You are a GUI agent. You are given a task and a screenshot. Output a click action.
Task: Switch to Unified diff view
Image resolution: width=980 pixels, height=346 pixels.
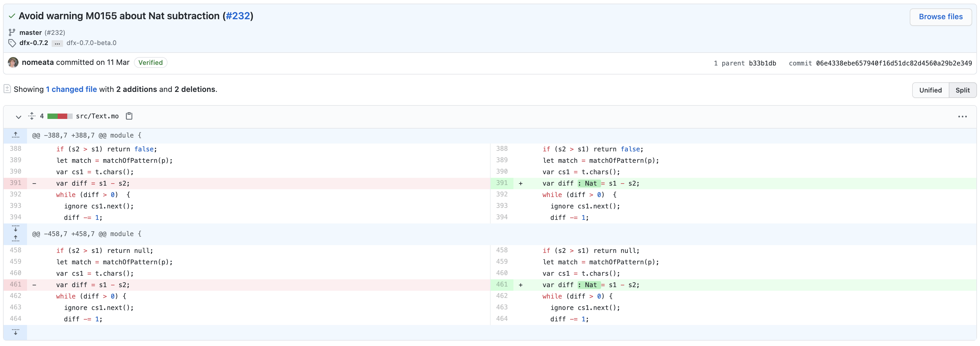930,90
